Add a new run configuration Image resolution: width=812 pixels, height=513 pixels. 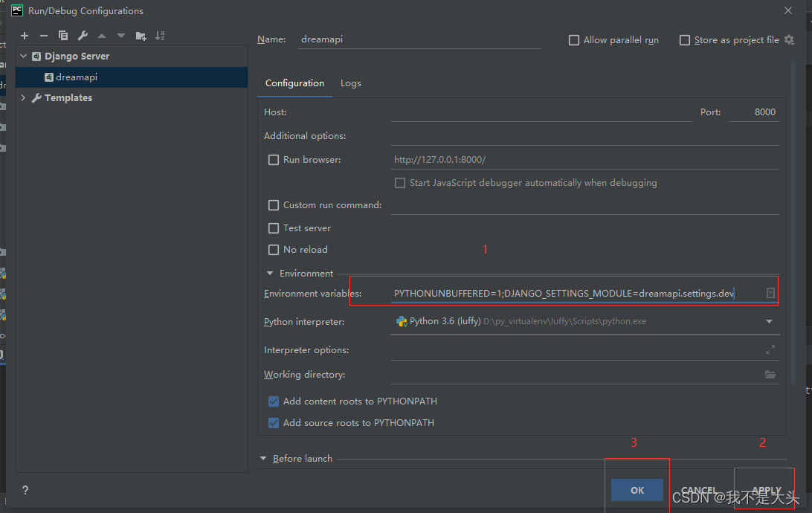click(x=25, y=35)
